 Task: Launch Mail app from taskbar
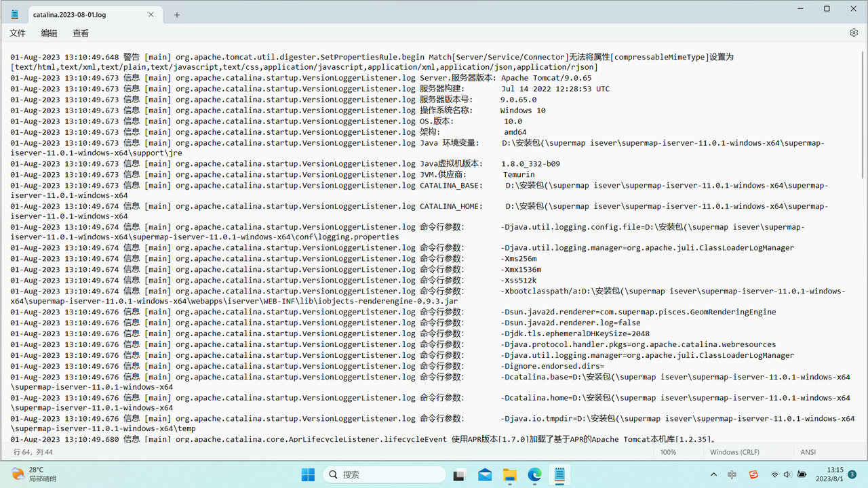[x=485, y=474]
